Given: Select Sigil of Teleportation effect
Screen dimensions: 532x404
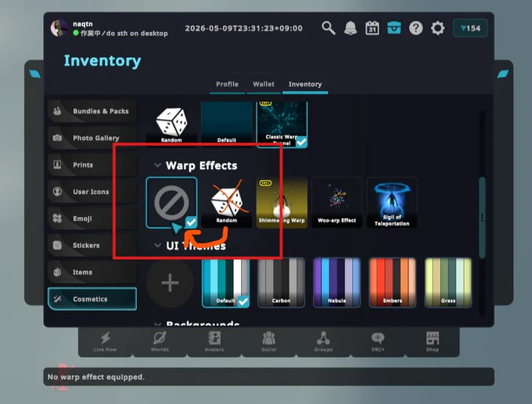Looking at the screenshot, I should 392,202.
